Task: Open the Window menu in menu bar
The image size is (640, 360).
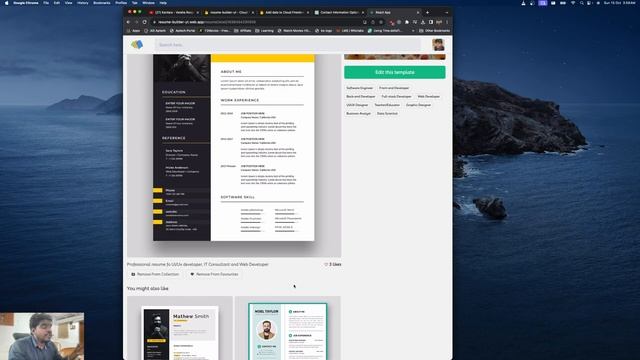Action: [149, 3]
